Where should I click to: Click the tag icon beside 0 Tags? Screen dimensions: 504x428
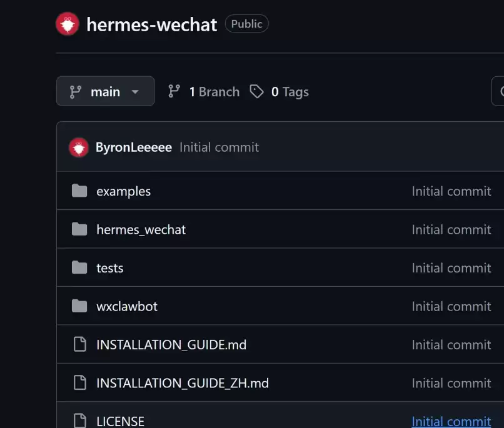[257, 91]
